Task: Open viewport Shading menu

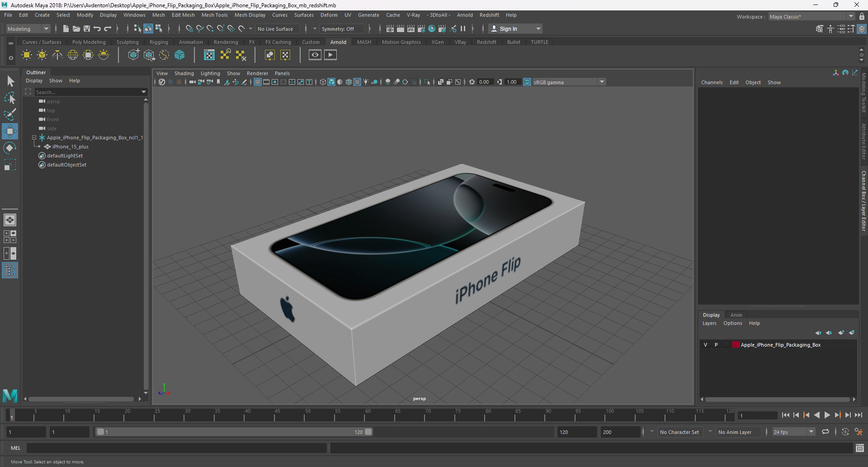Action: click(x=184, y=73)
